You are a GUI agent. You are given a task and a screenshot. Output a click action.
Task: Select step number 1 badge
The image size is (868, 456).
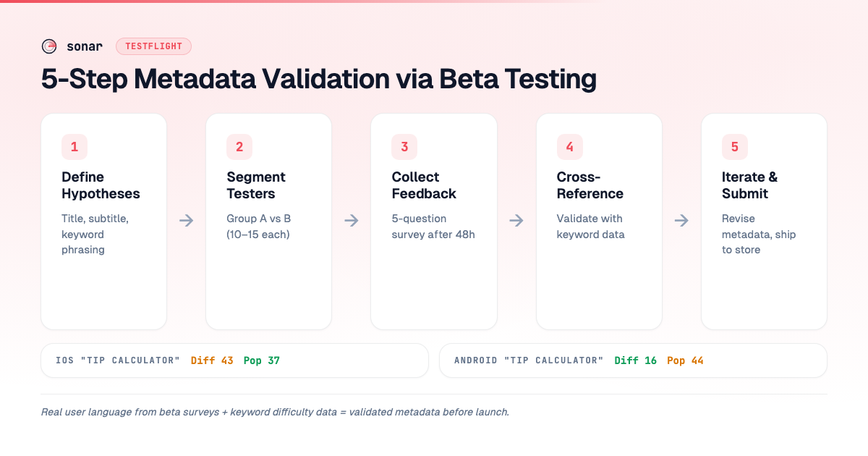[75, 147]
